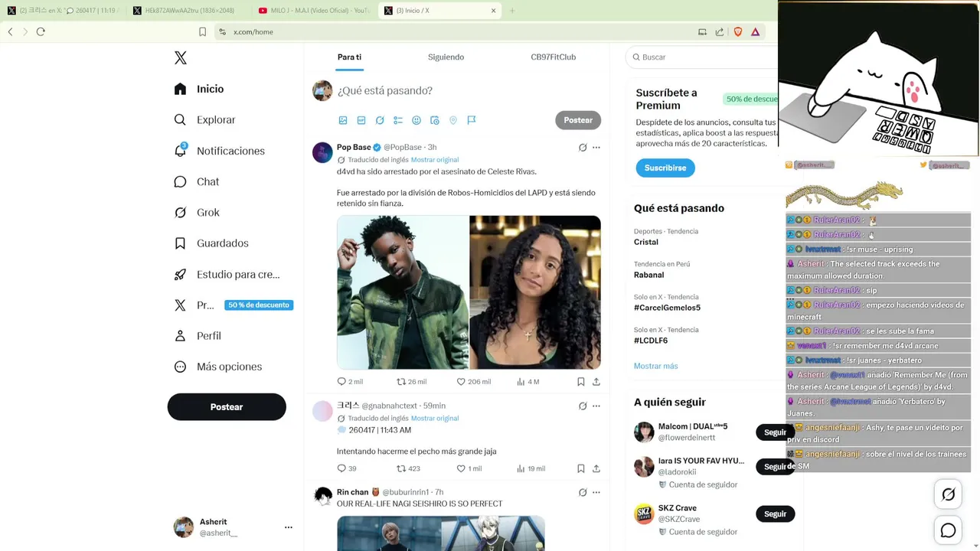
Task: Click the sidebar Postear button
Action: [227, 407]
